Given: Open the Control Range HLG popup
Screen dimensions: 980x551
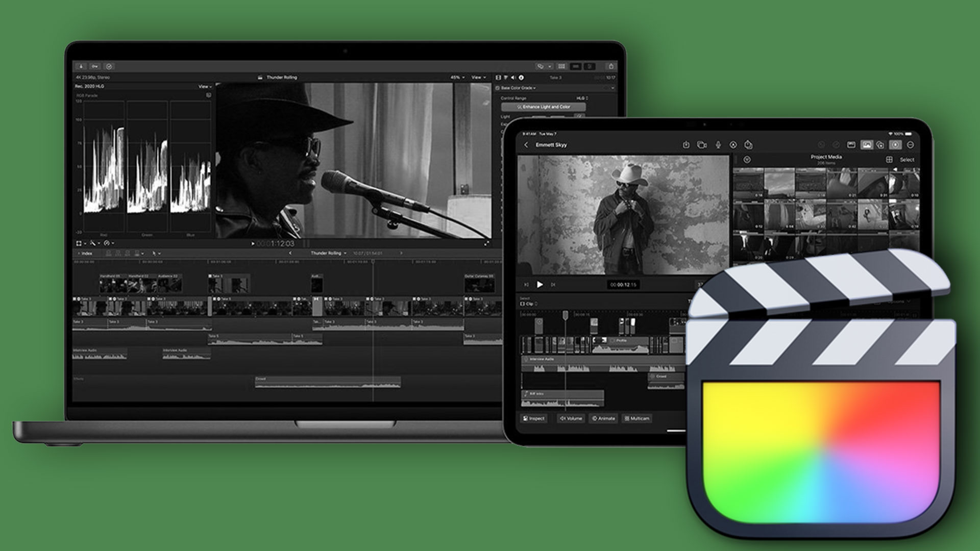Looking at the screenshot, I should pos(582,98).
